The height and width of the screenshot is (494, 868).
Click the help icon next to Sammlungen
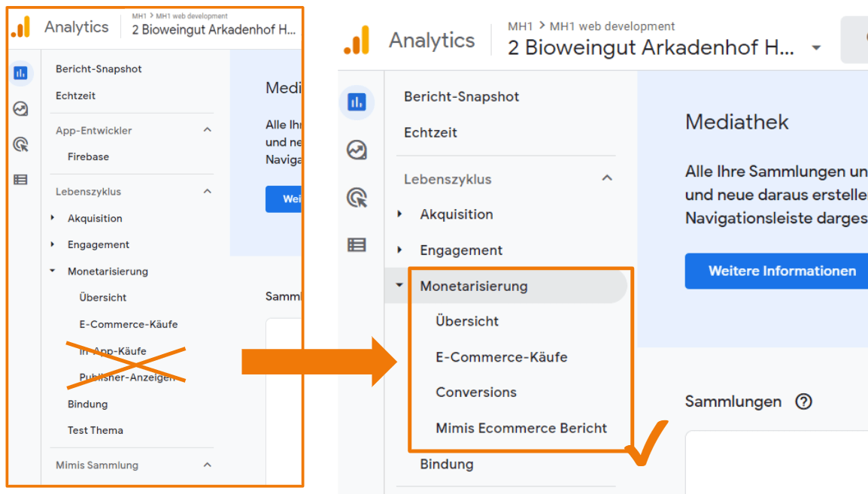[803, 402]
